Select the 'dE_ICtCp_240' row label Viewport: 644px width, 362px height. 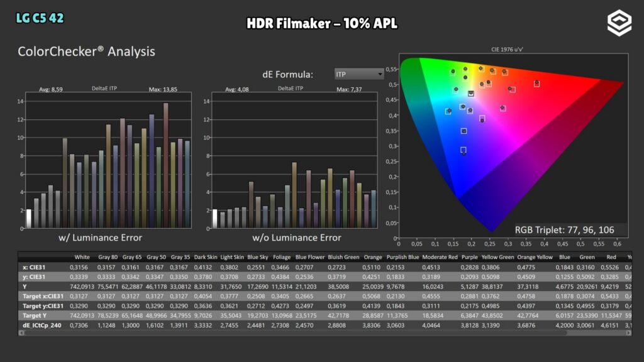click(42, 326)
